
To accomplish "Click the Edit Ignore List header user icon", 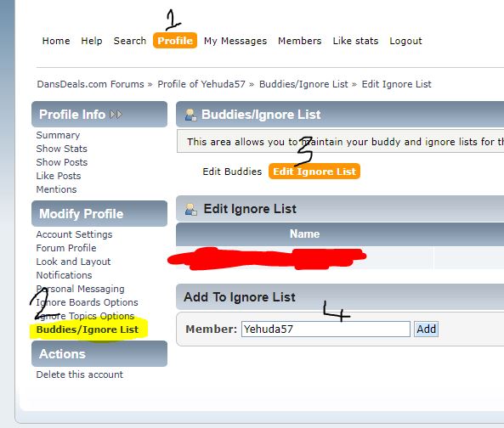I will [190, 210].
